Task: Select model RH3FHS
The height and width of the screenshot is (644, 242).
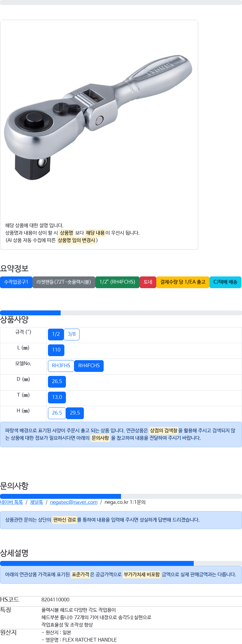Action: pyautogui.click(x=61, y=366)
